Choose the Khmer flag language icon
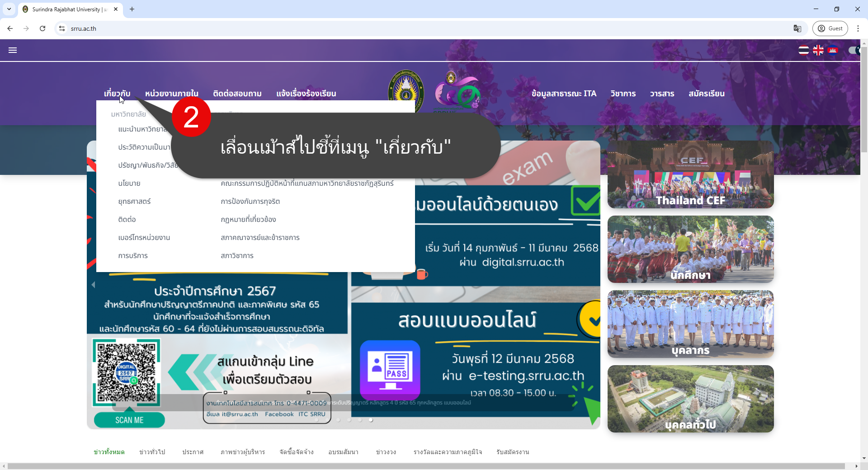Viewport: 868px width, 470px height. pos(833,50)
